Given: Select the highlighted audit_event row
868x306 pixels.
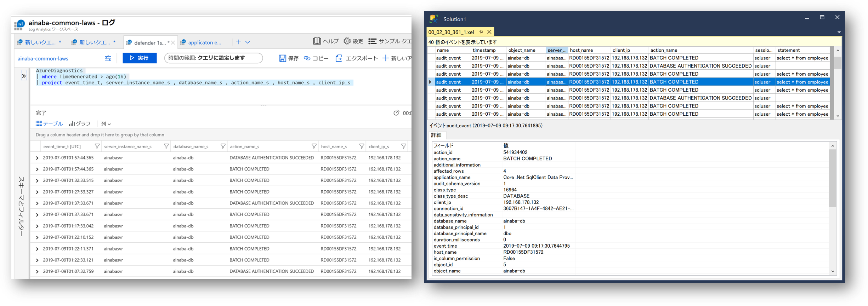Looking at the screenshot, I should tap(632, 82).
